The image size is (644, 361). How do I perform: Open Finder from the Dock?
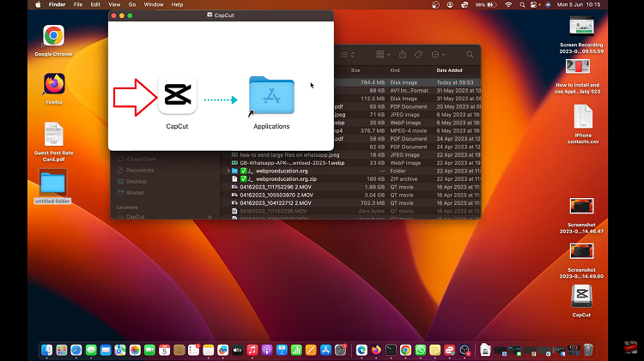click(47, 350)
